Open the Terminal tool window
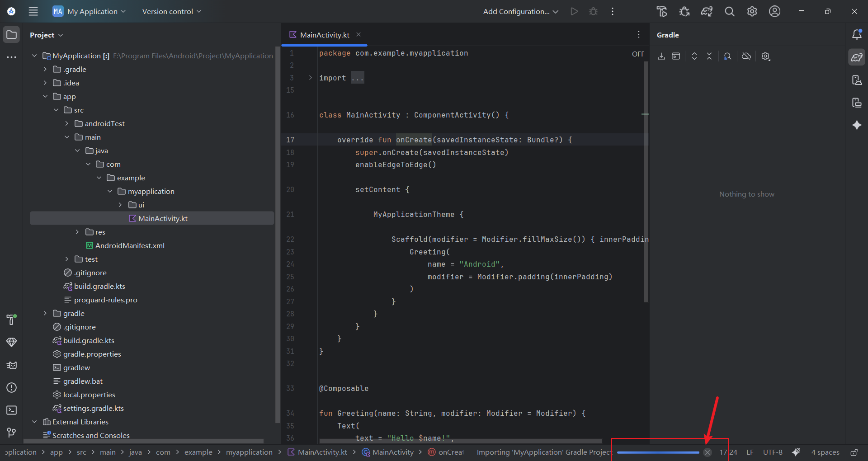 coord(12,410)
